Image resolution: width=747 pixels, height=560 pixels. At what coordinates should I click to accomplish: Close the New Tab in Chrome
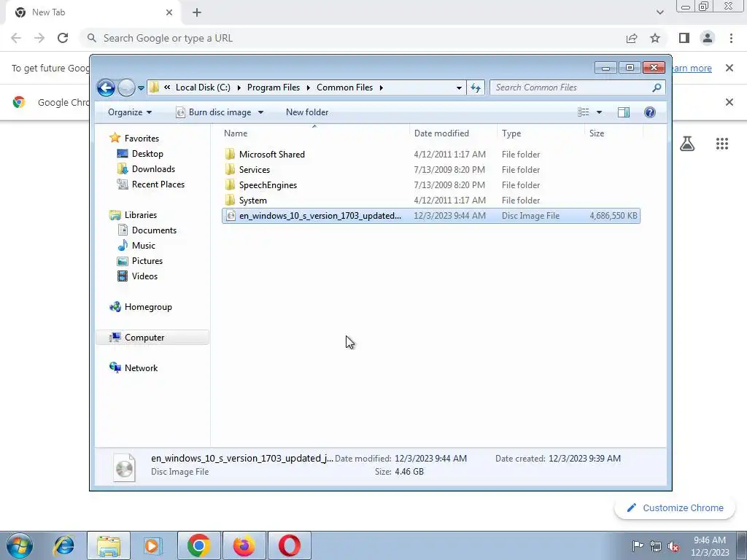click(x=169, y=12)
